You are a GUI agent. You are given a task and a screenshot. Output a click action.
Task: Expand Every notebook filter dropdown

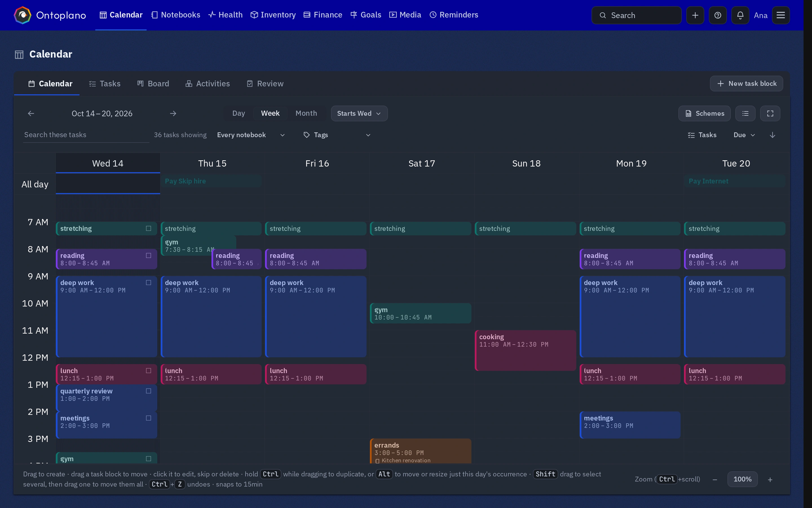[x=251, y=135]
